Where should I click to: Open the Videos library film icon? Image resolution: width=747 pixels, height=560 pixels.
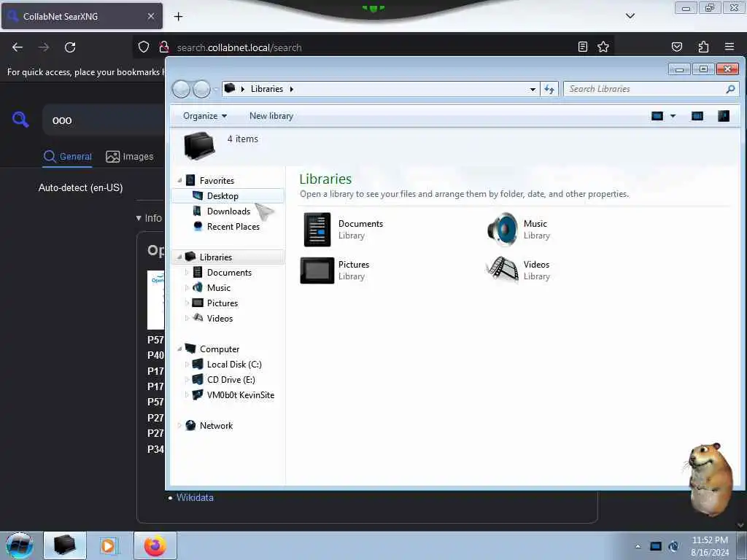[x=502, y=270]
